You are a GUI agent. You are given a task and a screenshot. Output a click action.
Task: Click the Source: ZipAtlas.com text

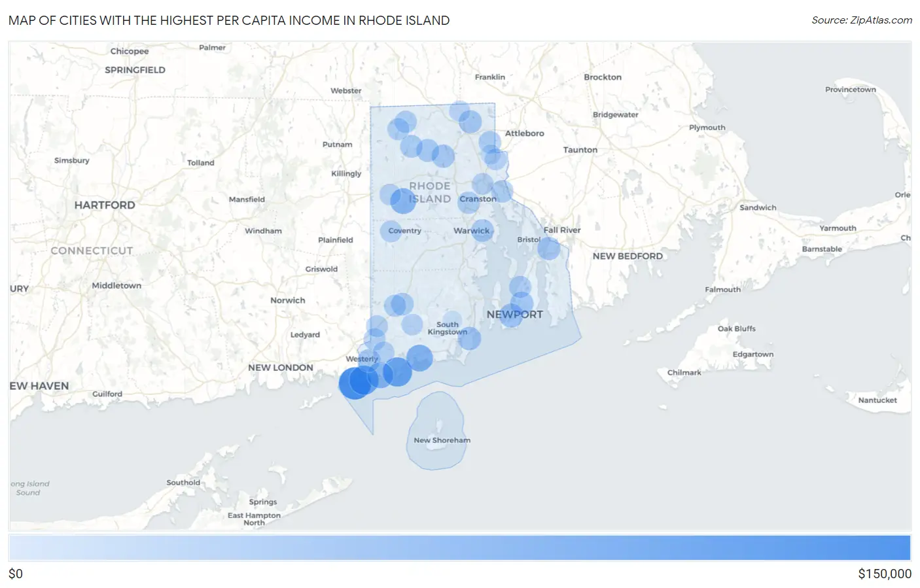coord(862,20)
